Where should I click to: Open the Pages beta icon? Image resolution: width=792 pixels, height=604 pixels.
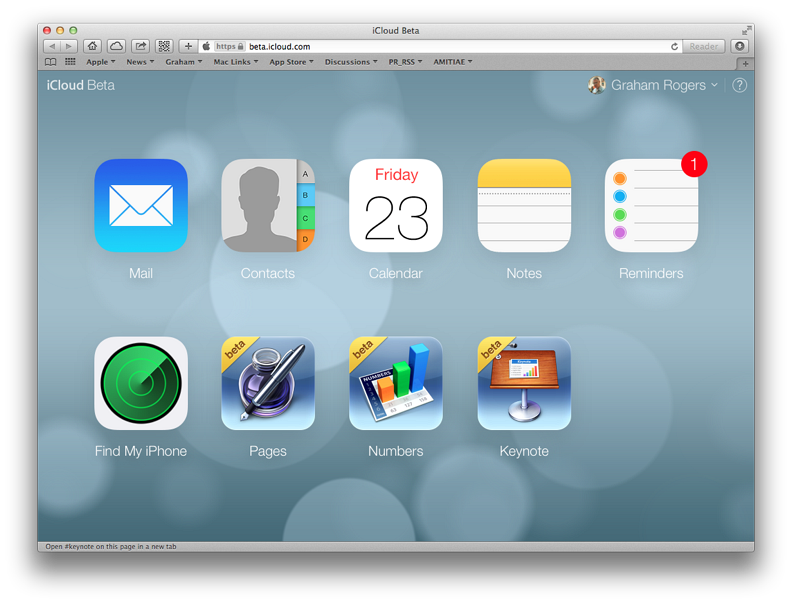268,383
